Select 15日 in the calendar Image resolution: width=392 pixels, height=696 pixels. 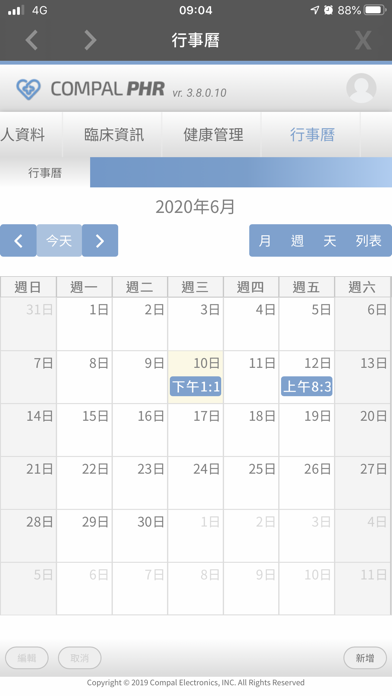84,430
